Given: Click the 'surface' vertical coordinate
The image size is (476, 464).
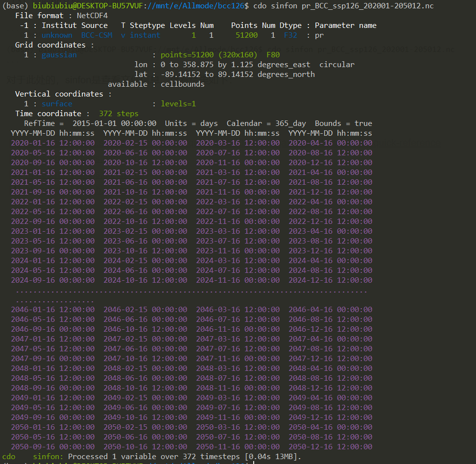Looking at the screenshot, I should tap(57, 104).
